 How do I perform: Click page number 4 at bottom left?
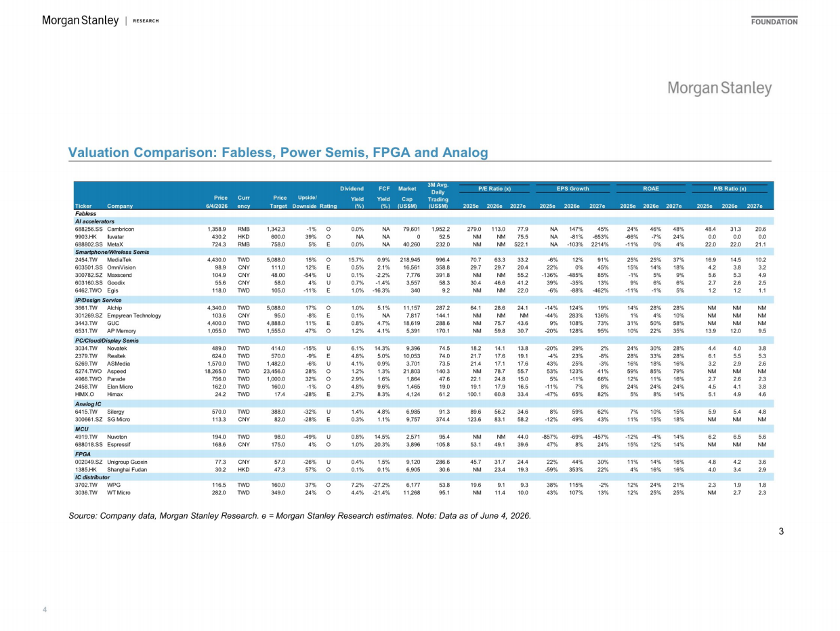coord(45,610)
